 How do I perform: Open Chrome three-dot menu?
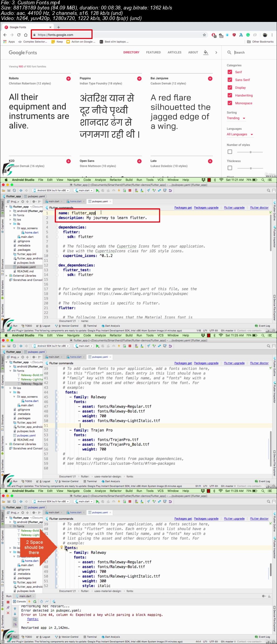[272, 35]
